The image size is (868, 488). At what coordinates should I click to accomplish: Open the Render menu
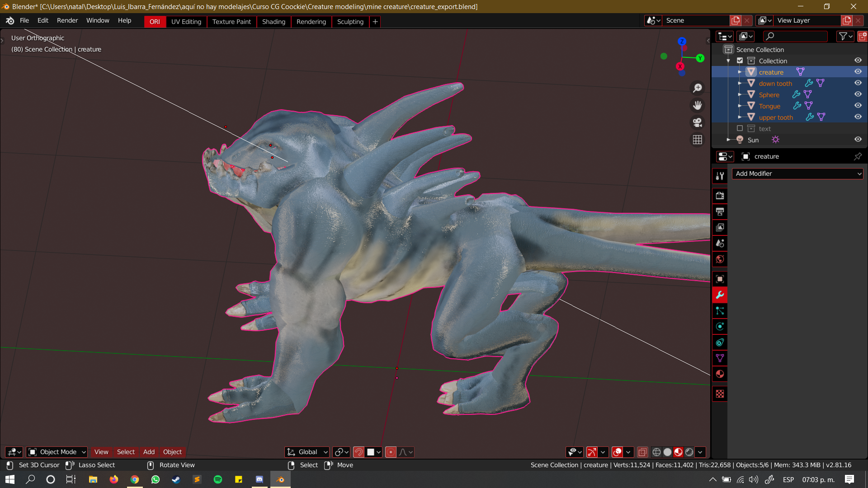(x=67, y=21)
